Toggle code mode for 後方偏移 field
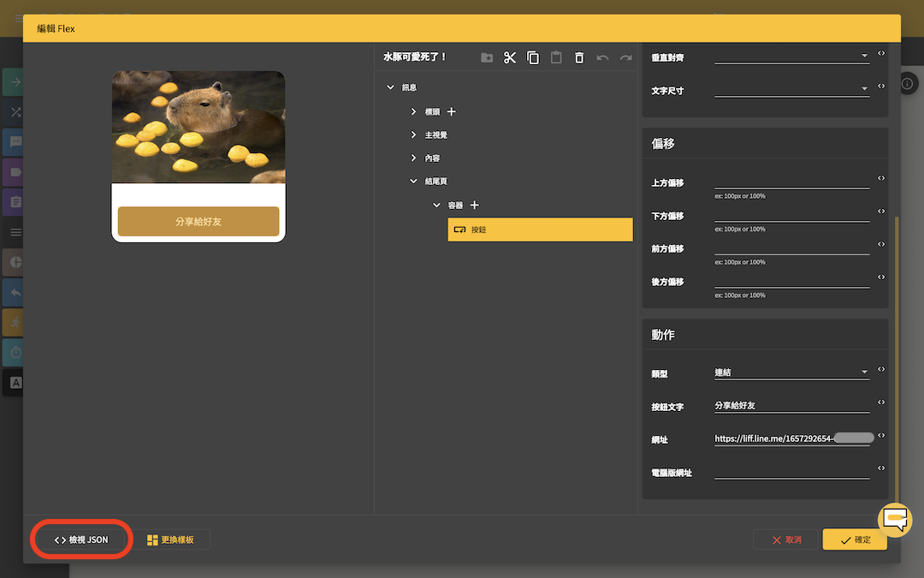The width and height of the screenshot is (924, 578). pos(881,277)
